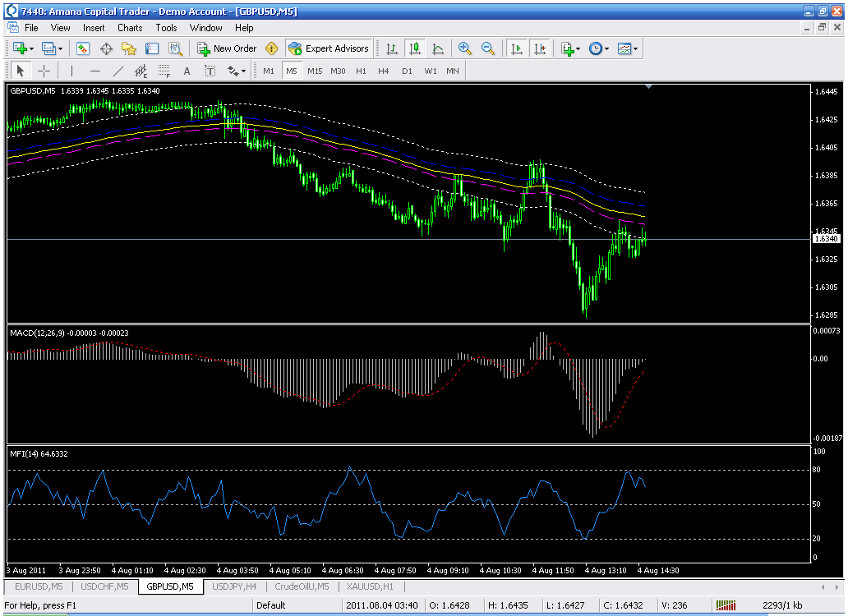The image size is (848, 616).
Task: Select the M15 timeframe
Action: 315,71
